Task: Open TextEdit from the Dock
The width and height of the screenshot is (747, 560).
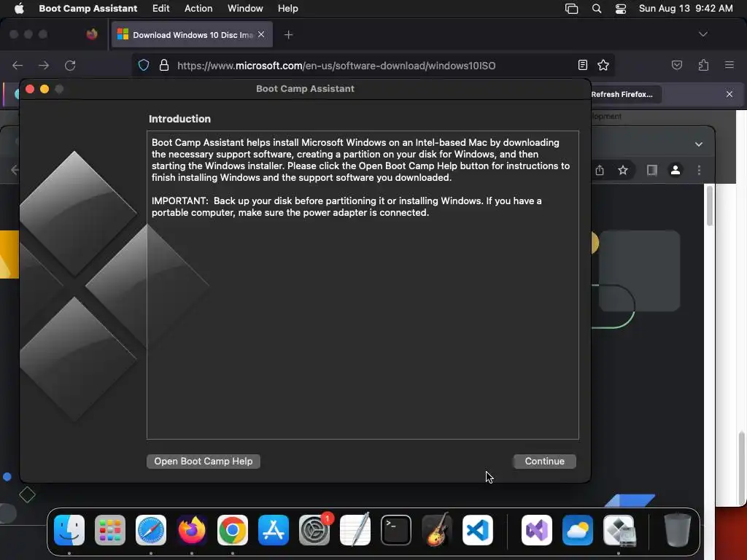Action: [355, 530]
